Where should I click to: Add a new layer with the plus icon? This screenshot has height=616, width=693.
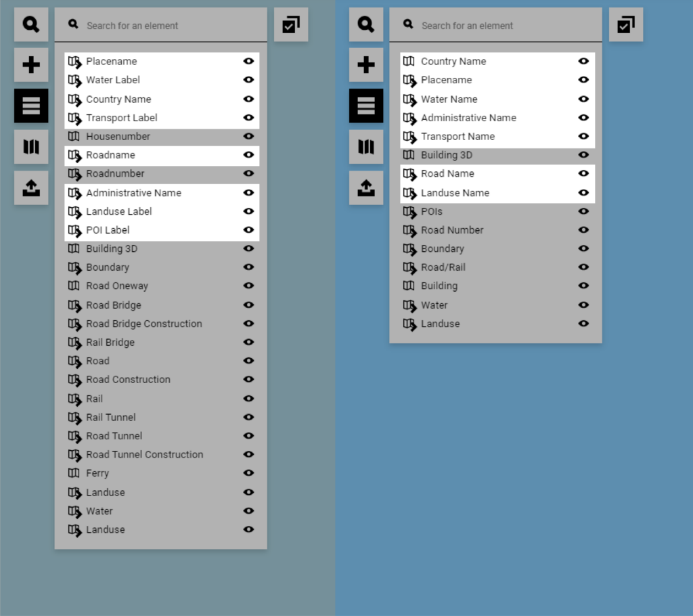point(30,65)
